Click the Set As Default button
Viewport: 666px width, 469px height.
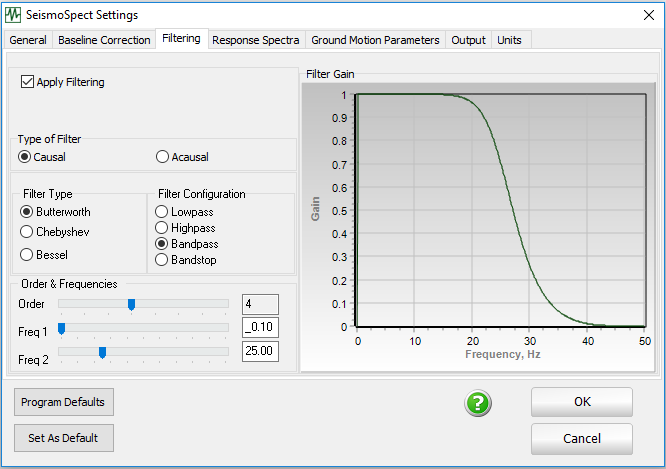tap(63, 438)
